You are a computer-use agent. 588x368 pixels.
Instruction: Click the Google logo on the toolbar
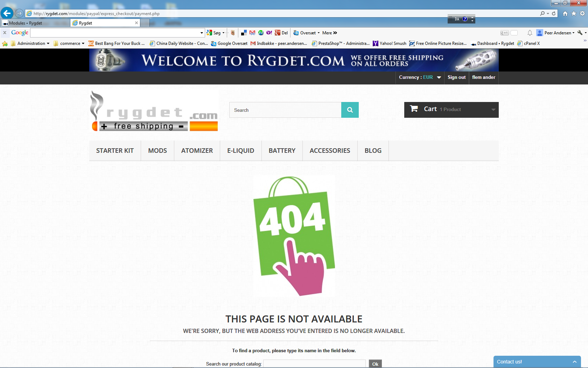pyautogui.click(x=20, y=33)
